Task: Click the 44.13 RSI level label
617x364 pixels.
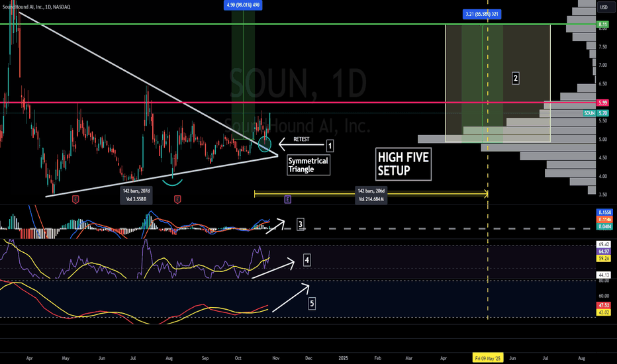Action: pos(604,275)
